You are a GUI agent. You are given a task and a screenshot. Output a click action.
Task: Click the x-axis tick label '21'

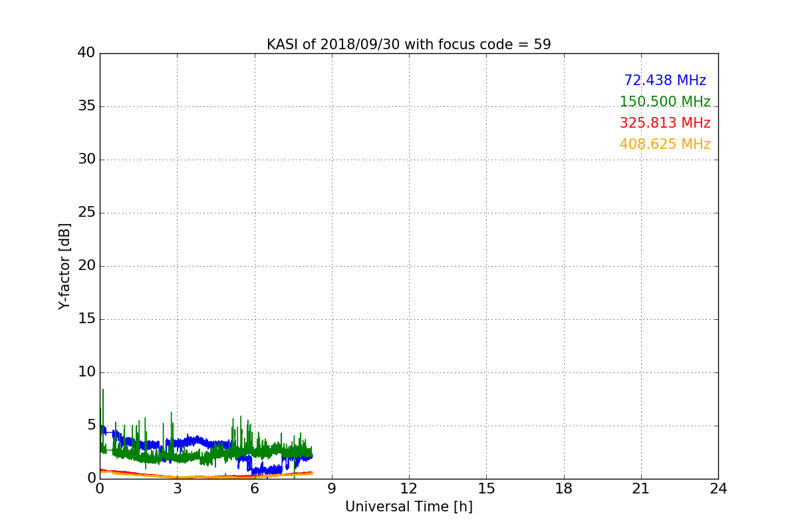point(641,488)
